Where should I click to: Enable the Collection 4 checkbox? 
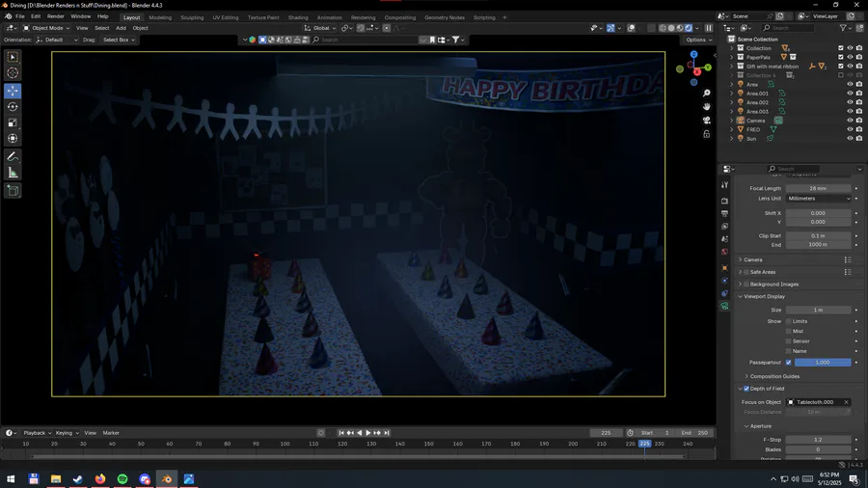tap(841, 75)
